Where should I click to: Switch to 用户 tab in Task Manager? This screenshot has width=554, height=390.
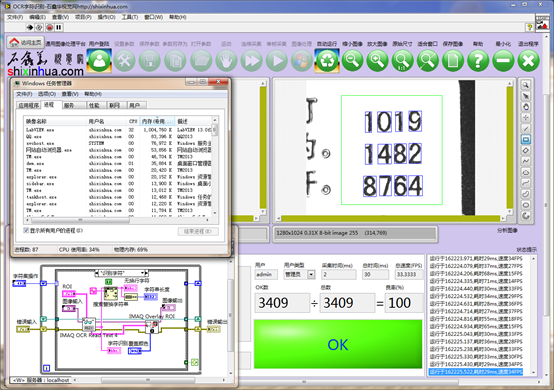tap(135, 105)
